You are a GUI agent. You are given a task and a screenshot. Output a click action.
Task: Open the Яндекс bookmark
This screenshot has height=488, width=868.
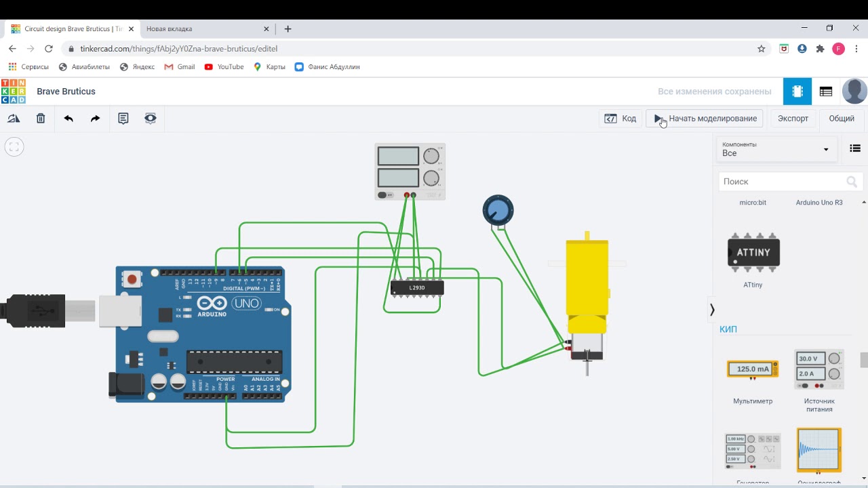(137, 67)
